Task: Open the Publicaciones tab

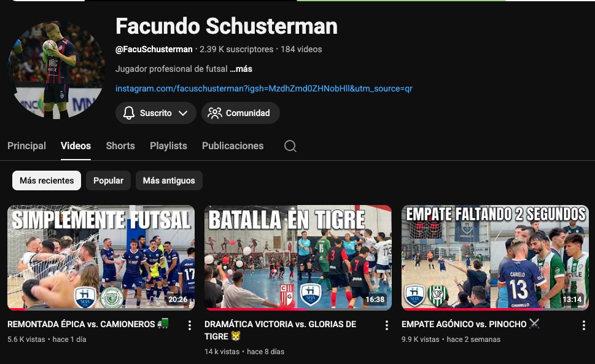Action: click(233, 146)
